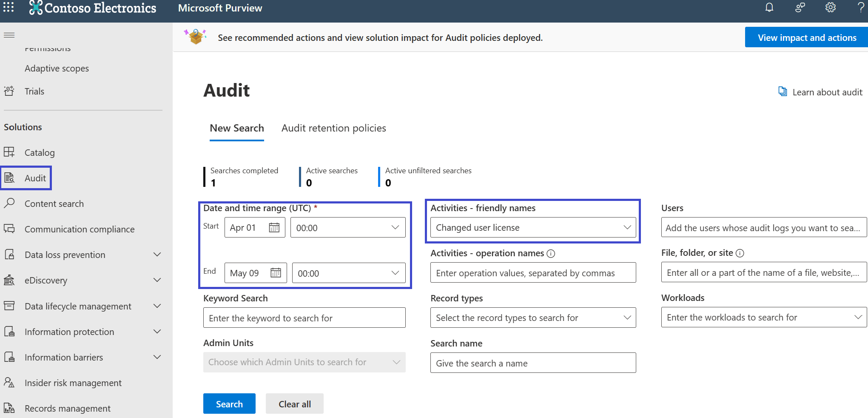The width and height of the screenshot is (868, 418).
Task: Click the help question mark icon
Action: tap(861, 8)
